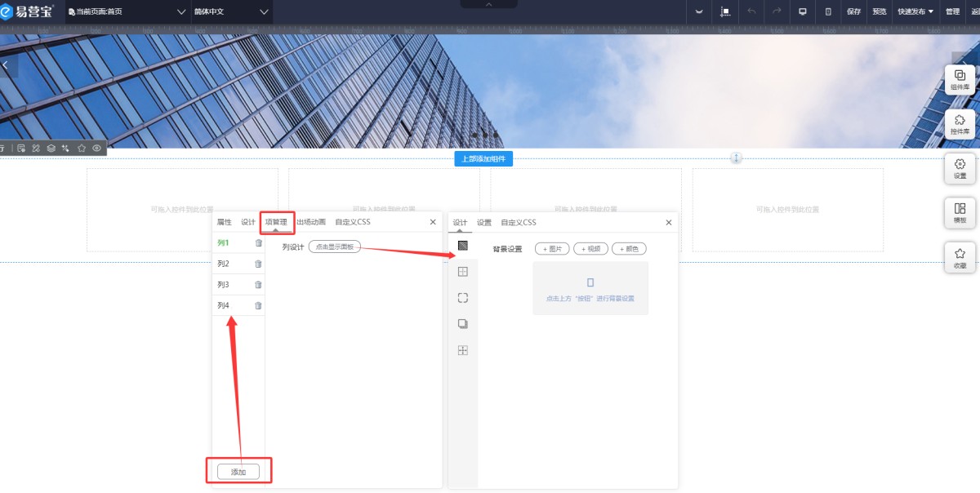Open the 简体中文 language dropdown

[x=231, y=11]
